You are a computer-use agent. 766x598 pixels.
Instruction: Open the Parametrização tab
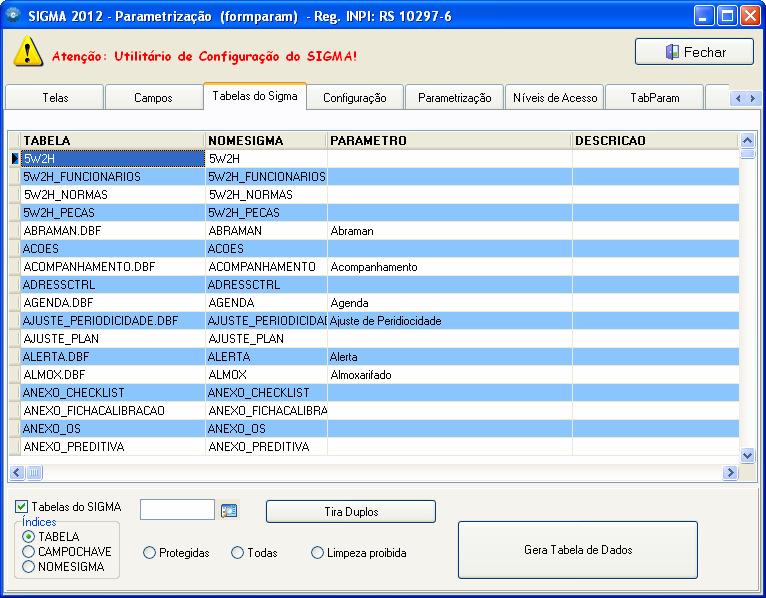454,97
